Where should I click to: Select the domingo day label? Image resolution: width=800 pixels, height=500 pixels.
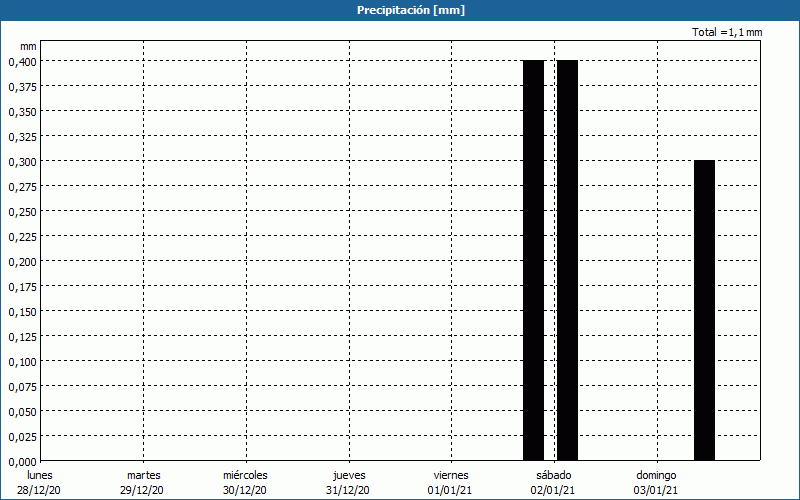point(656,475)
